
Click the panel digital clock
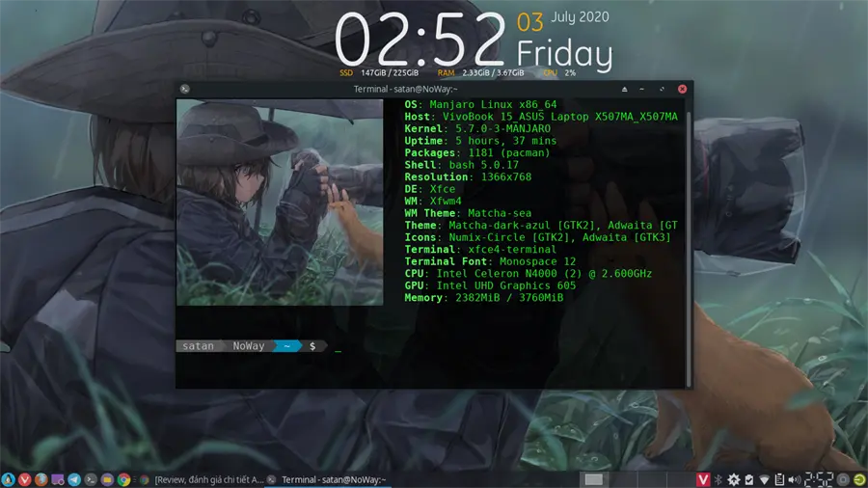click(x=819, y=479)
